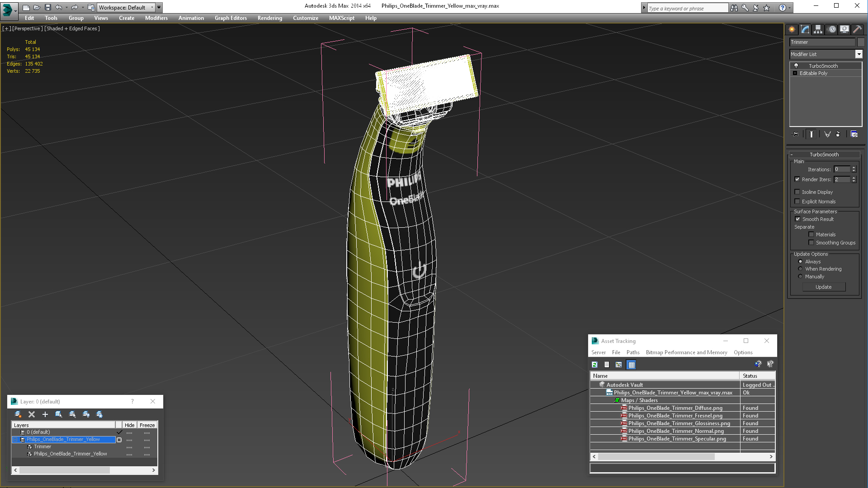The height and width of the screenshot is (488, 868).
Task: Click the Asset Tracking Status Log icon
Action: (x=607, y=365)
